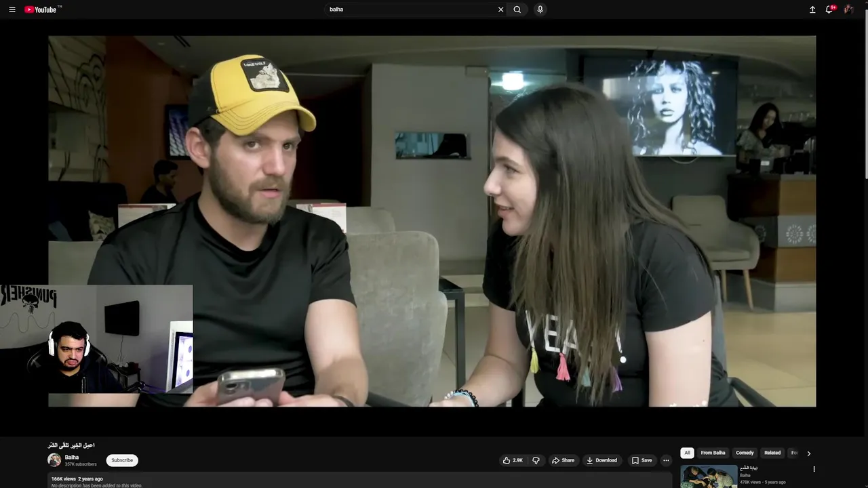Select the All filter chip

click(687, 453)
